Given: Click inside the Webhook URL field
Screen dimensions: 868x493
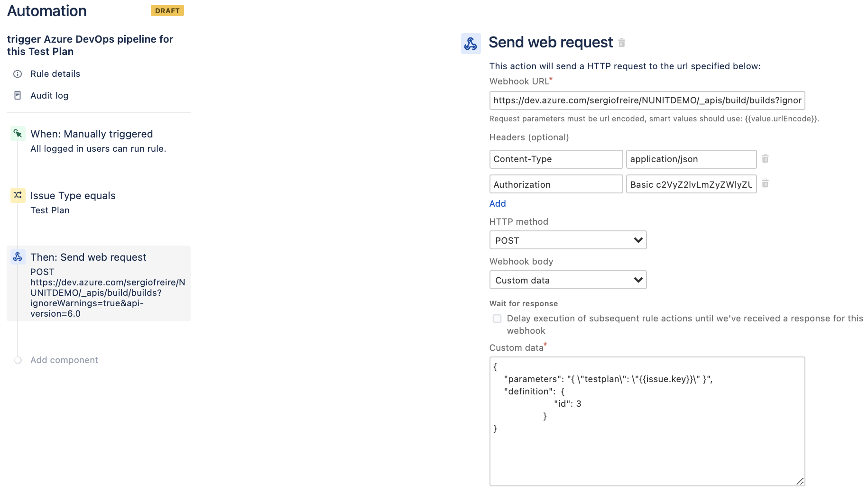Looking at the screenshot, I should coord(647,100).
